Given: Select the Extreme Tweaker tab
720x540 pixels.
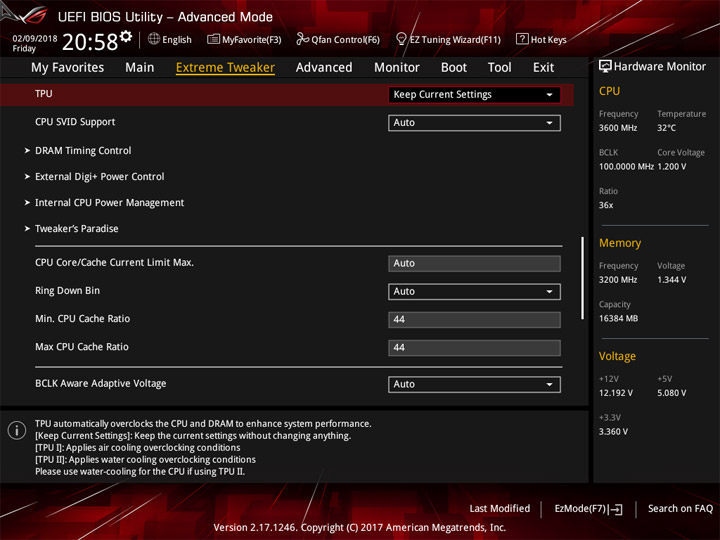Looking at the screenshot, I should coord(225,68).
